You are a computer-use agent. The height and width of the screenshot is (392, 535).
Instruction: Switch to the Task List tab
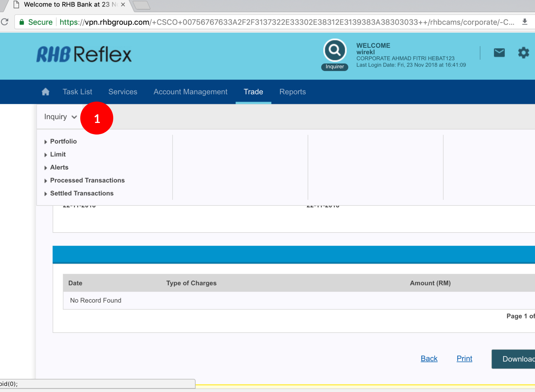point(77,92)
